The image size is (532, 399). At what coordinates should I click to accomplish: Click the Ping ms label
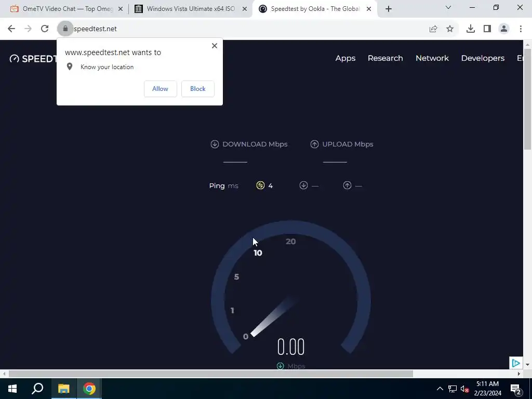223,185
